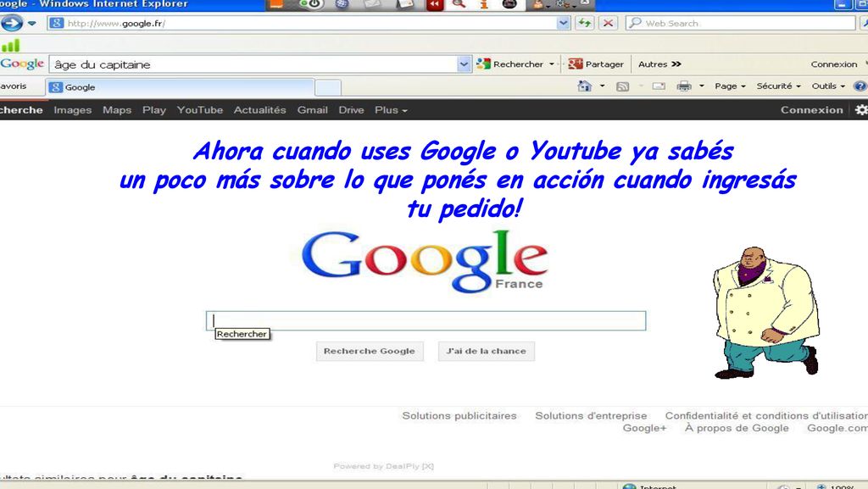Click the browser forward arrow button
The width and height of the screenshot is (868, 489).
pos(12,23)
